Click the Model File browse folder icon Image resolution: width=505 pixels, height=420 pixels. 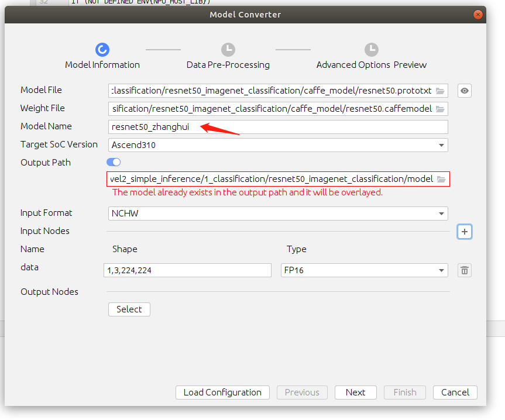coord(440,91)
